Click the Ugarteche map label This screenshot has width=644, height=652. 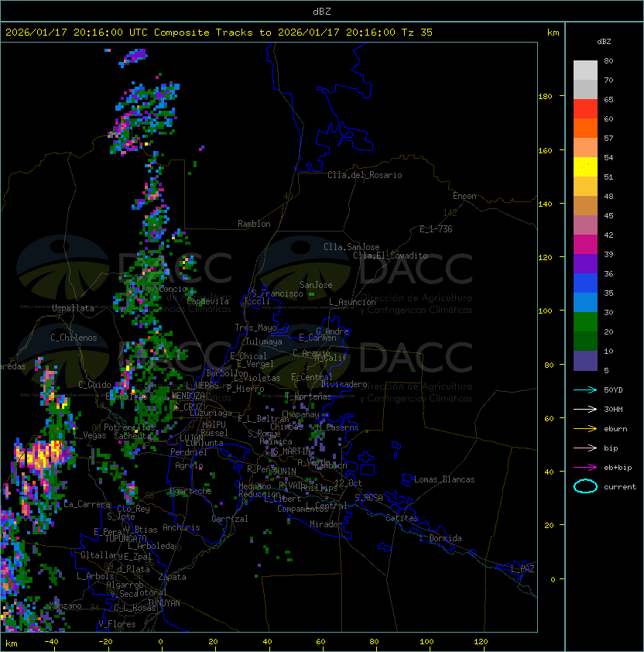click(x=191, y=491)
